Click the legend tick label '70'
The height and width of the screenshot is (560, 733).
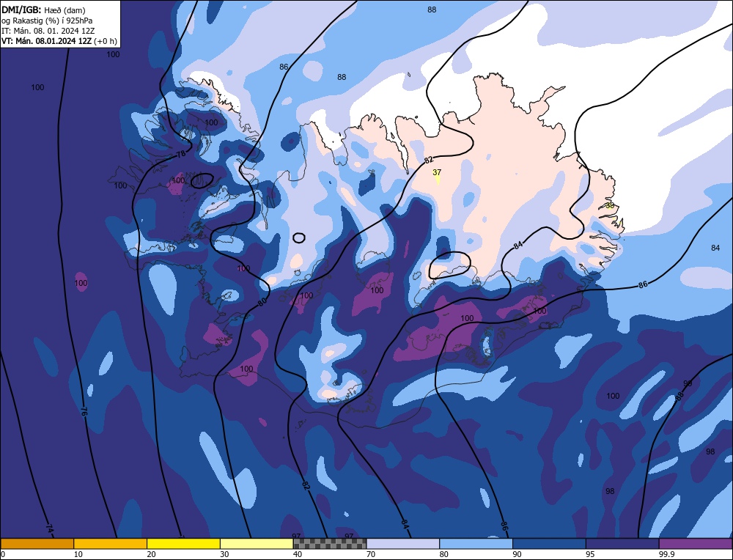[371, 554]
